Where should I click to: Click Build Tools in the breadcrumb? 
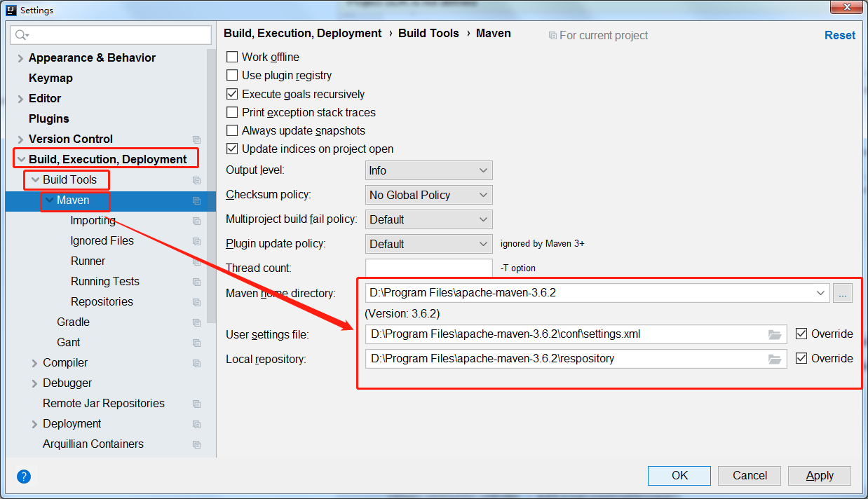pyautogui.click(x=428, y=33)
